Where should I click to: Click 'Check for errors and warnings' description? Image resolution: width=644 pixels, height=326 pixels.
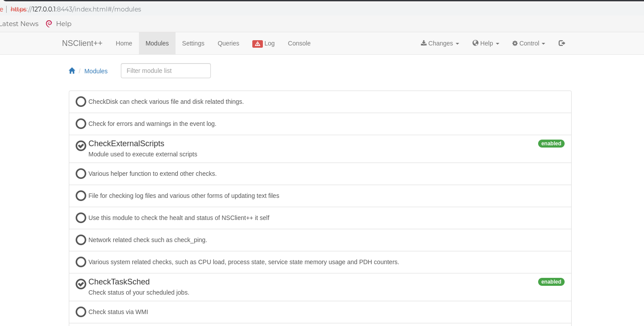tap(152, 124)
